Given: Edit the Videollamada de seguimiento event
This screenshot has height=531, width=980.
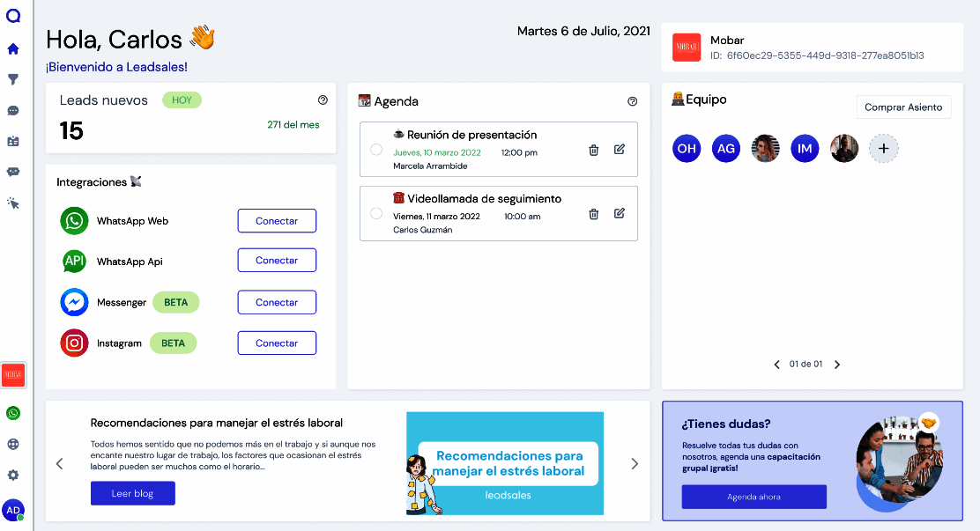Looking at the screenshot, I should click(x=619, y=213).
